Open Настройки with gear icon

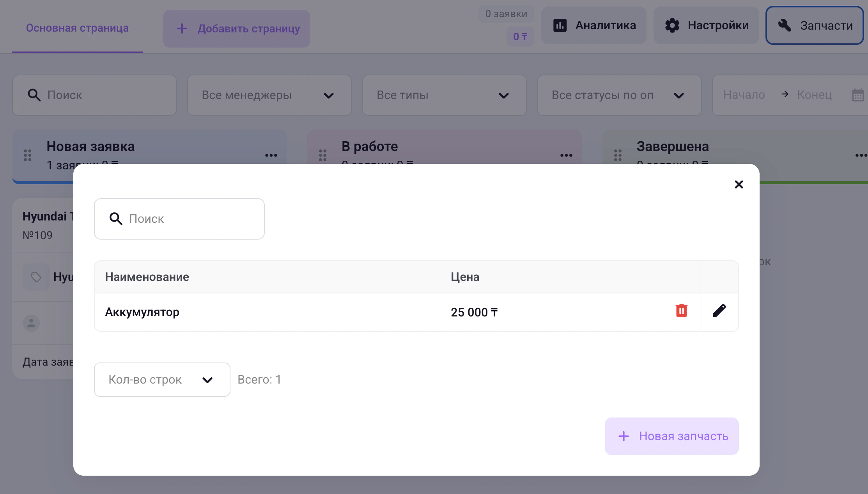click(706, 25)
